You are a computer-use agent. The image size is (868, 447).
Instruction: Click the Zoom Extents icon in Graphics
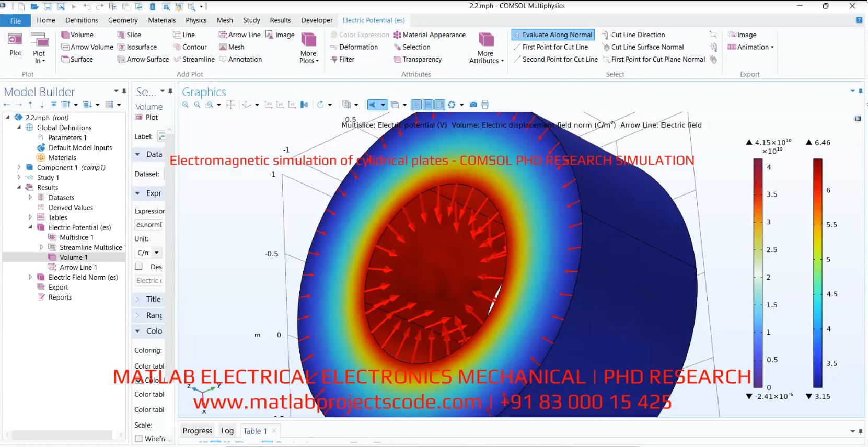230,105
